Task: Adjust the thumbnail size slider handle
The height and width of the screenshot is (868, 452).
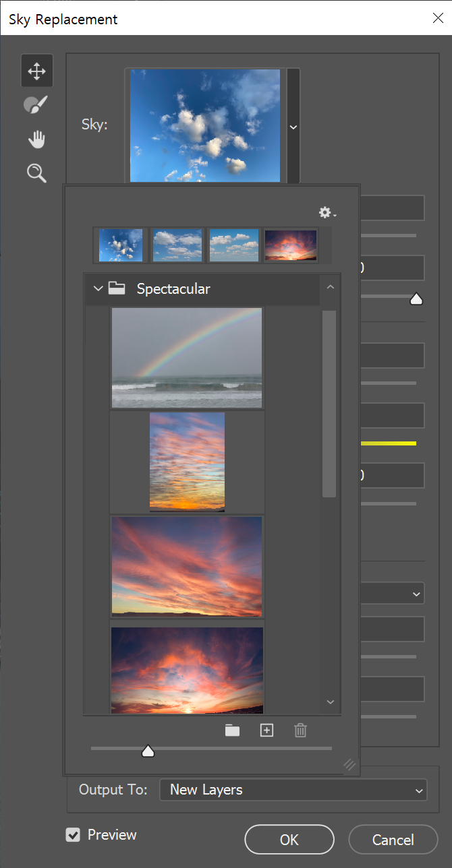Action: click(x=148, y=751)
